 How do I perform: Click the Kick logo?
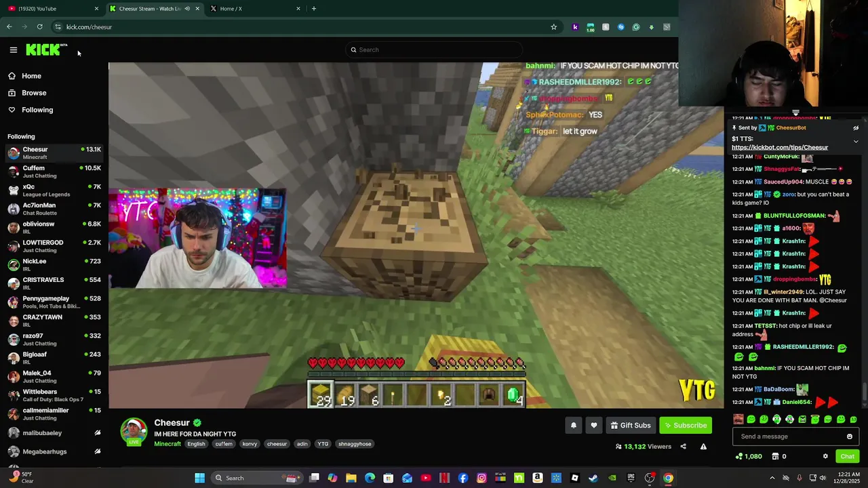(x=46, y=49)
